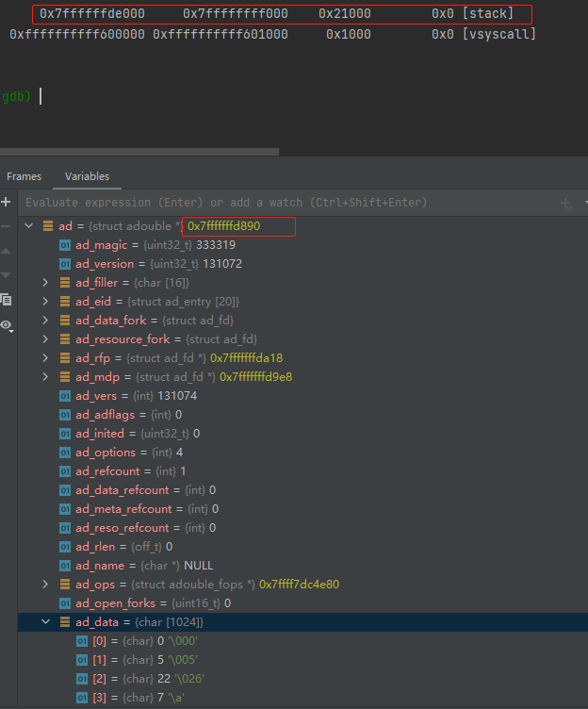Select the ad_meta_refcount row
The height and width of the screenshot is (709, 588).
pos(302,509)
